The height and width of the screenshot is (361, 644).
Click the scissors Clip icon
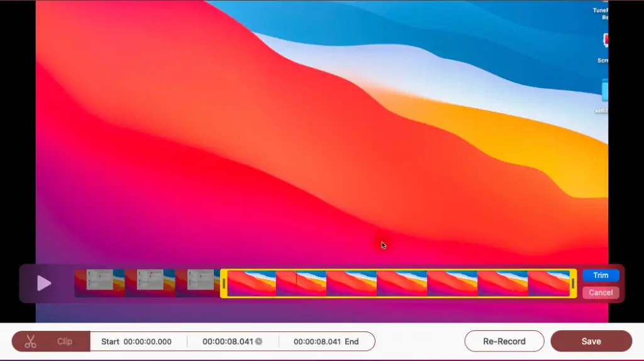[x=30, y=342]
